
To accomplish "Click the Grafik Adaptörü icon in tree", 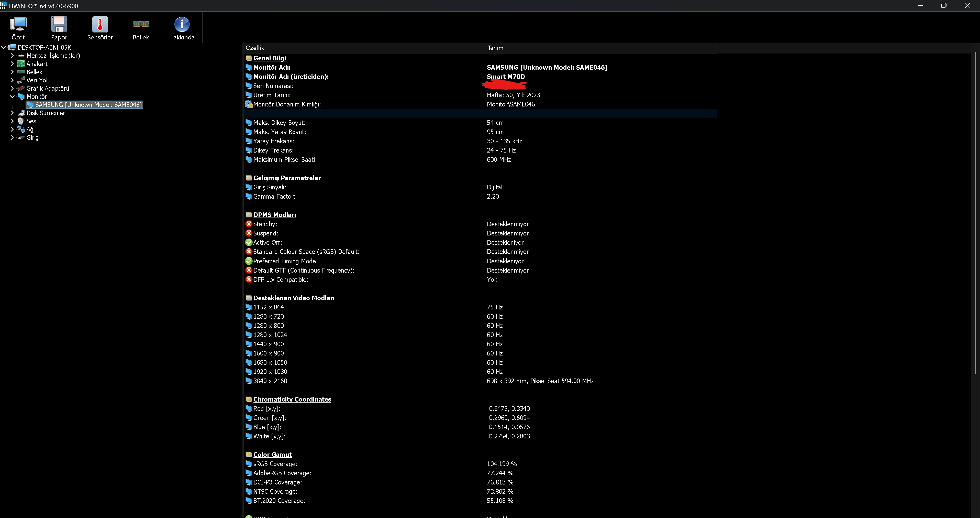I will click(21, 88).
